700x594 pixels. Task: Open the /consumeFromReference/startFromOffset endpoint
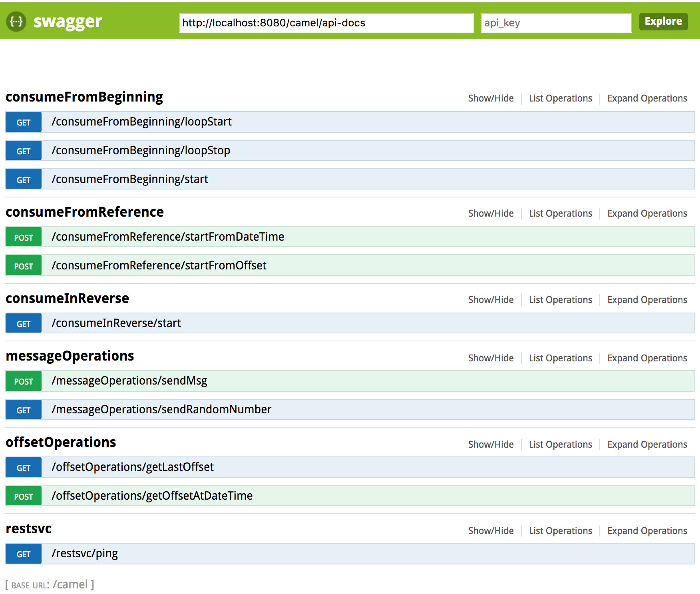tap(159, 265)
